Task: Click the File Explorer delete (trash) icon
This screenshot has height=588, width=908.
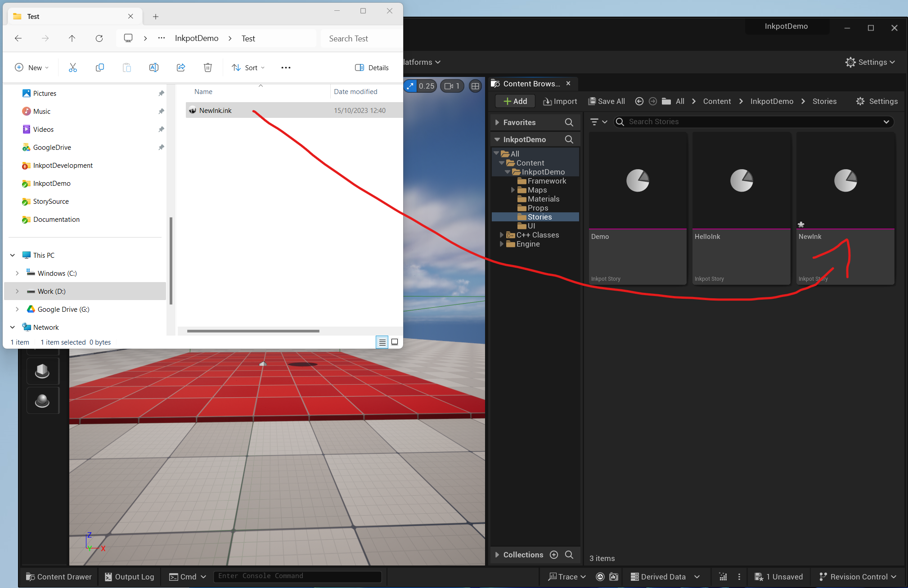Action: pos(207,67)
